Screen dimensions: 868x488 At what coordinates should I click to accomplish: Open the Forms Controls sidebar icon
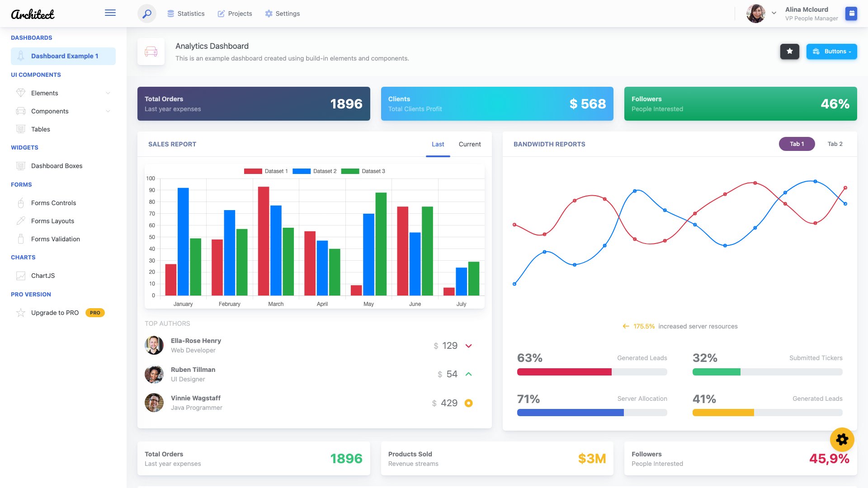point(21,203)
